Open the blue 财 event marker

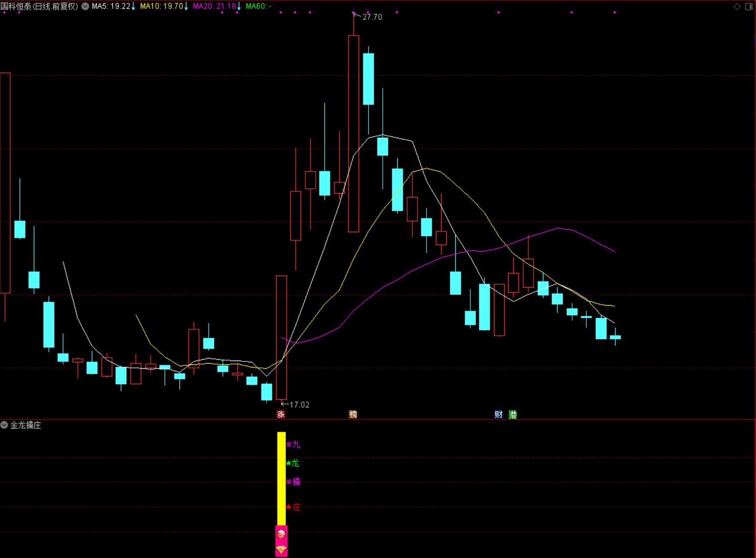click(498, 414)
